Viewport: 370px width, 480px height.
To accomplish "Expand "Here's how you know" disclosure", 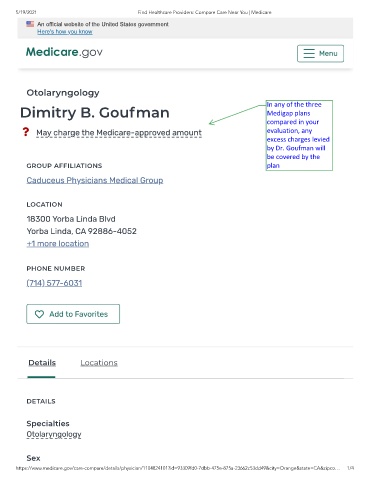I will pyautogui.click(x=65, y=32).
